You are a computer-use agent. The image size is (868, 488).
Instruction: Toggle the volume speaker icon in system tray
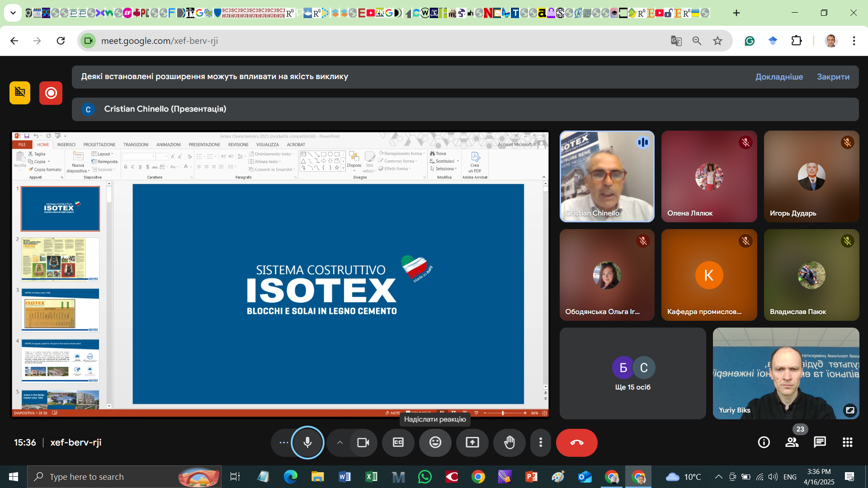pos(773,477)
